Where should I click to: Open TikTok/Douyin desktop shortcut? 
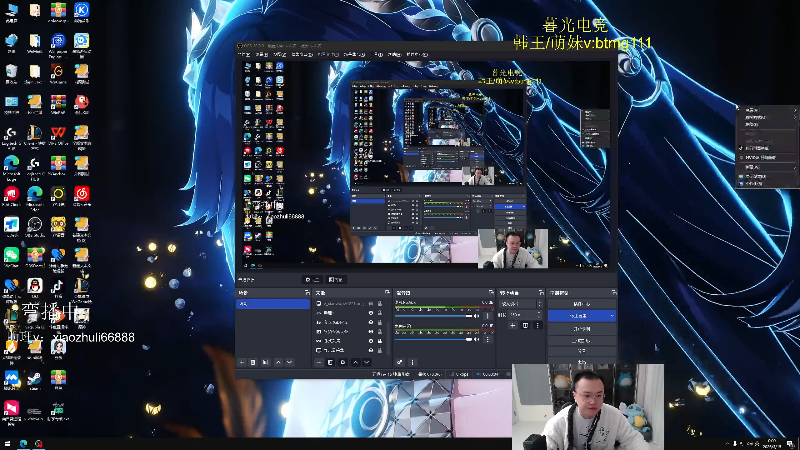(58, 287)
